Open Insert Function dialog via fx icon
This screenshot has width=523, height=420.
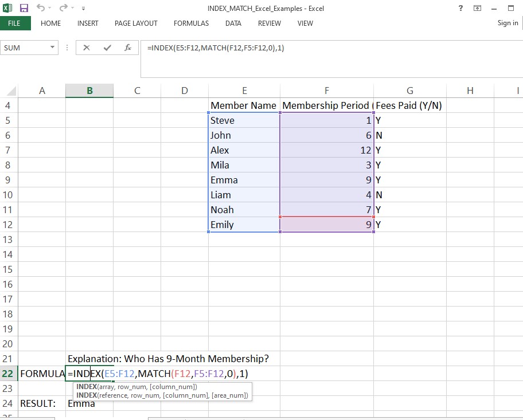(x=128, y=48)
